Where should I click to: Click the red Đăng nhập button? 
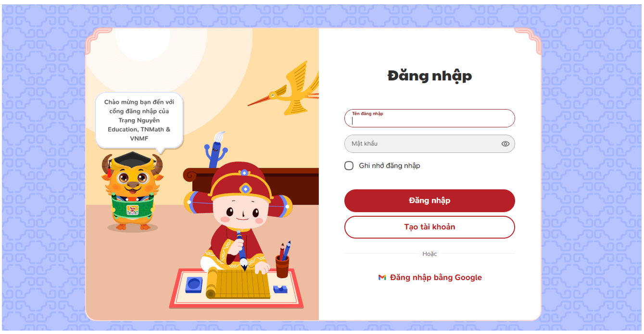(x=429, y=200)
